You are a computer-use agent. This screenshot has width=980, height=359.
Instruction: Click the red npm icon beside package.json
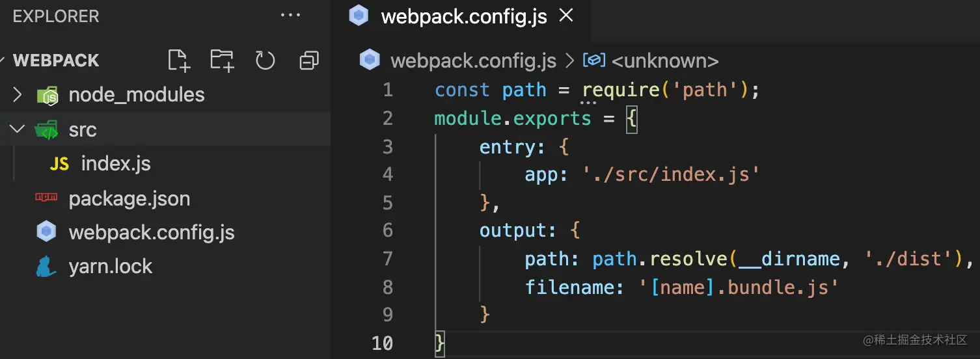click(46, 197)
